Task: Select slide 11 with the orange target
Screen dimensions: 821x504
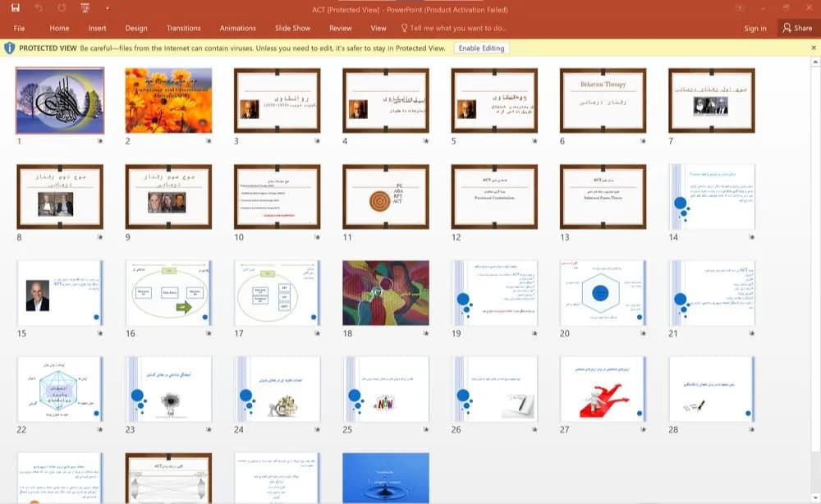Action: click(x=386, y=197)
